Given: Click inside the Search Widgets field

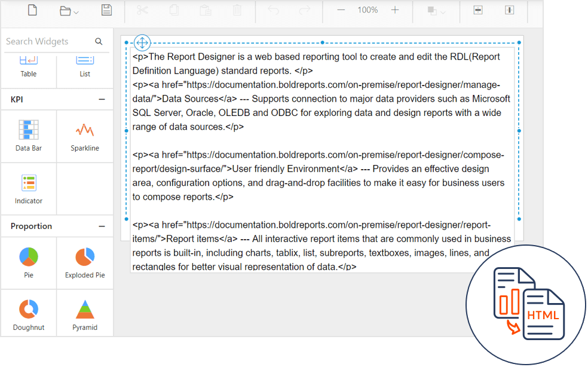Looking at the screenshot, I should coord(42,41).
